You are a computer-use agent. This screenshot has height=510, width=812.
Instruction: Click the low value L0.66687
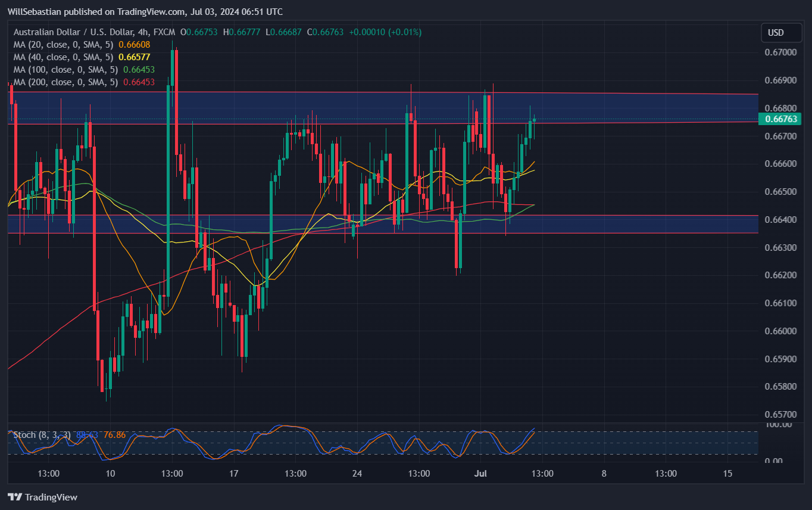point(284,32)
